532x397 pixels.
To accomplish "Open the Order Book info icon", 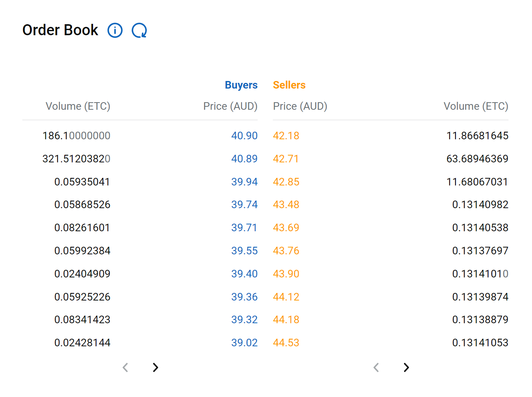I will click(x=115, y=30).
